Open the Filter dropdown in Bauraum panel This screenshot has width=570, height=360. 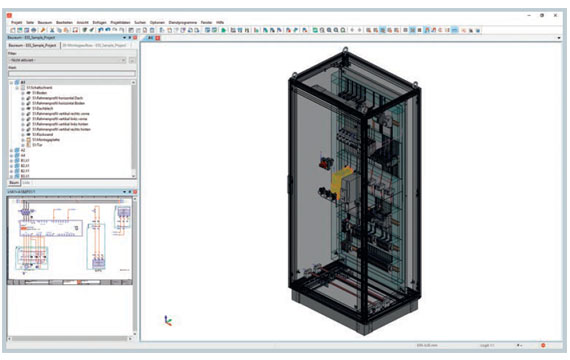[x=67, y=60]
